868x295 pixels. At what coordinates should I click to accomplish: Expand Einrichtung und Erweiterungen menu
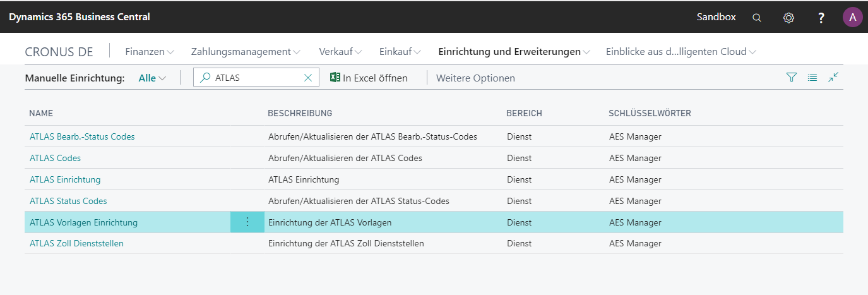[x=514, y=52]
